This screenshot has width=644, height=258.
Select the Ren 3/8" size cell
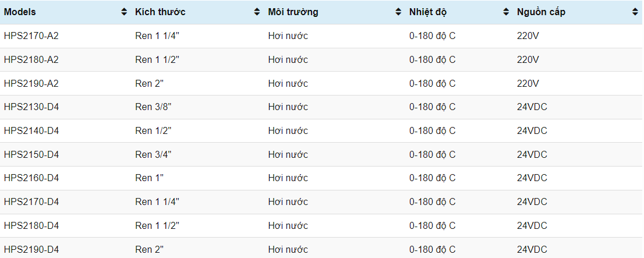pyautogui.click(x=153, y=107)
